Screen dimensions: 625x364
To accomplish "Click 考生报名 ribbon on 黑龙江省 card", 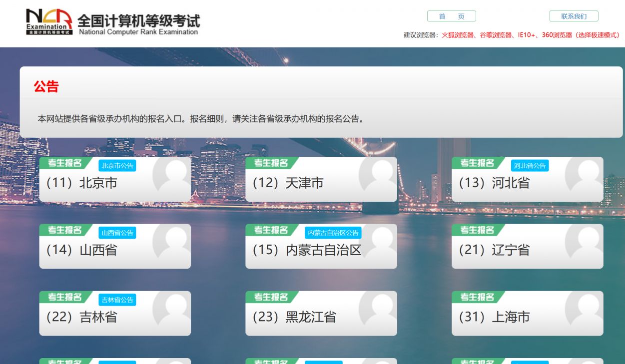I will pyautogui.click(x=271, y=297).
